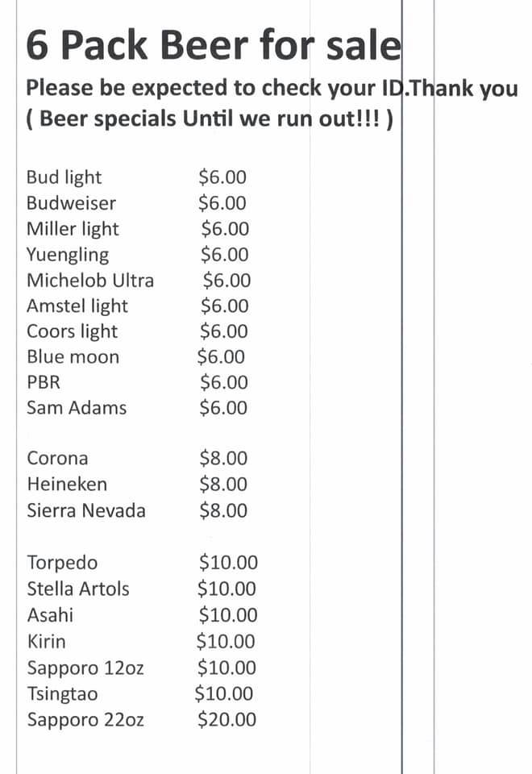Select the Sam Adams listing
The height and width of the screenshot is (774, 532).
point(77,408)
